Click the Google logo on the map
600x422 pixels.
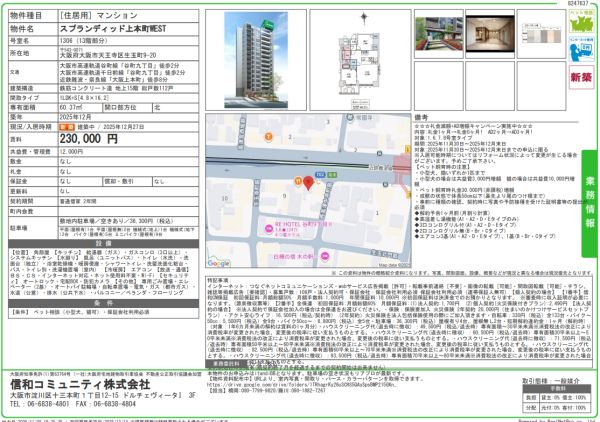coord(219,263)
